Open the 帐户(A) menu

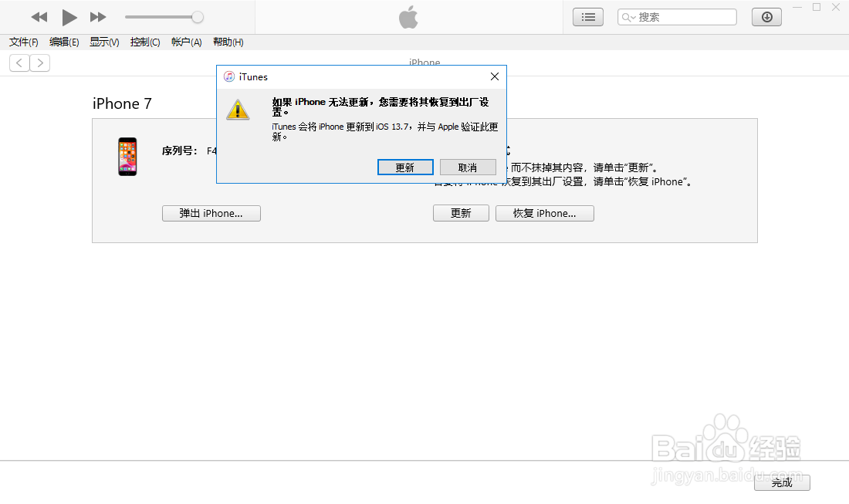[186, 42]
